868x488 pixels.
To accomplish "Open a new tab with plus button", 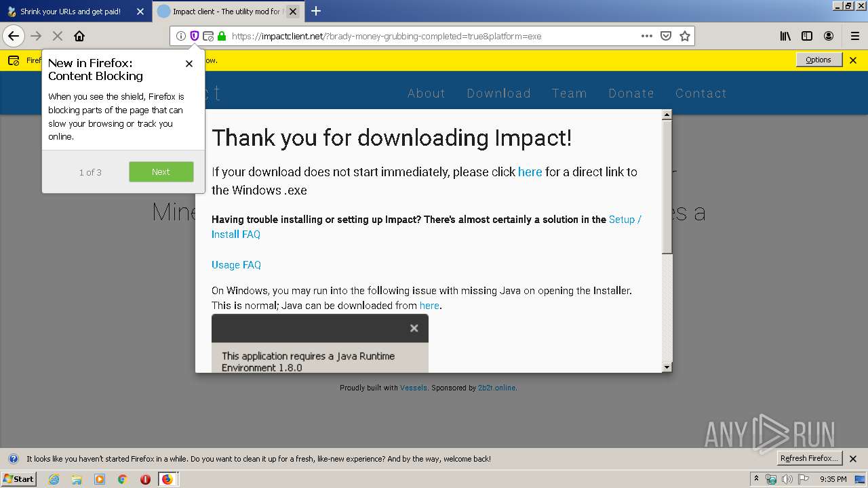I will point(316,11).
